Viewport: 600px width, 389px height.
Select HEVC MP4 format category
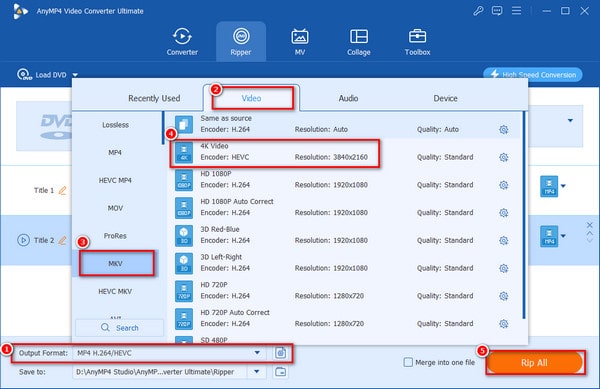pos(115,180)
